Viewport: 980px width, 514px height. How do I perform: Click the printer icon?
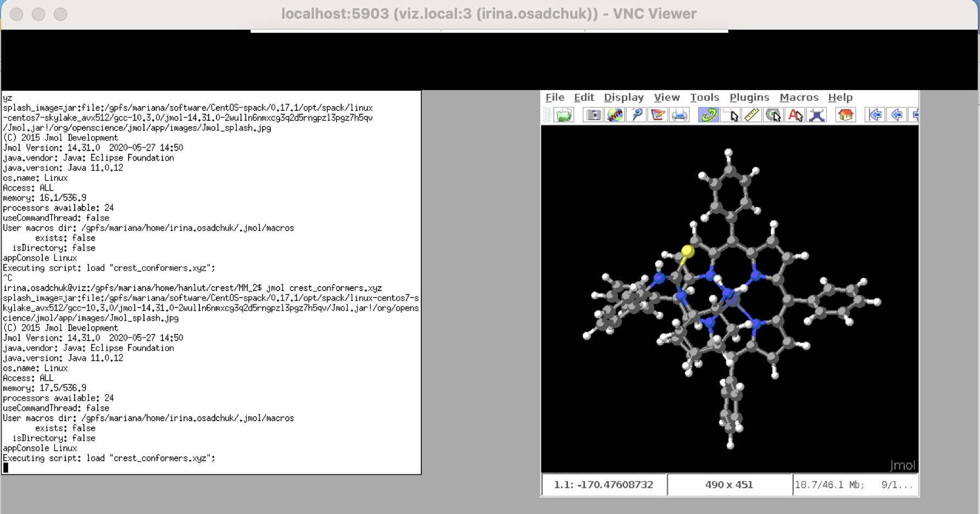(x=680, y=115)
